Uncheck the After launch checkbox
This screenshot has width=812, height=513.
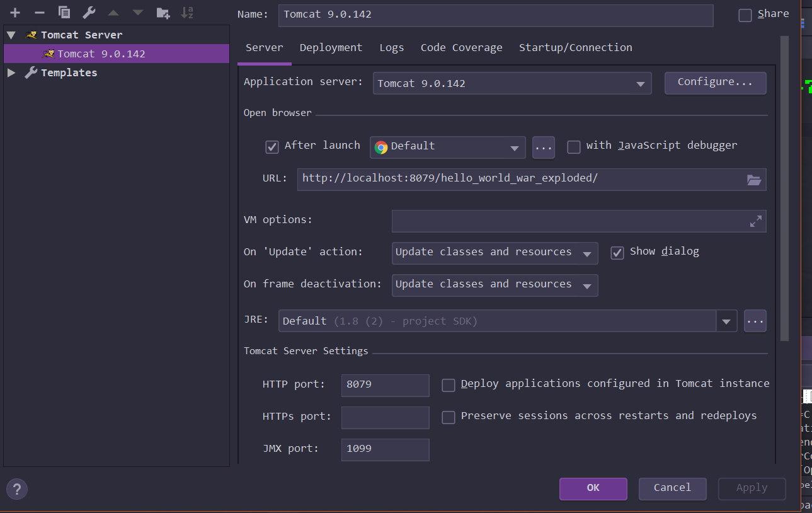pos(272,147)
